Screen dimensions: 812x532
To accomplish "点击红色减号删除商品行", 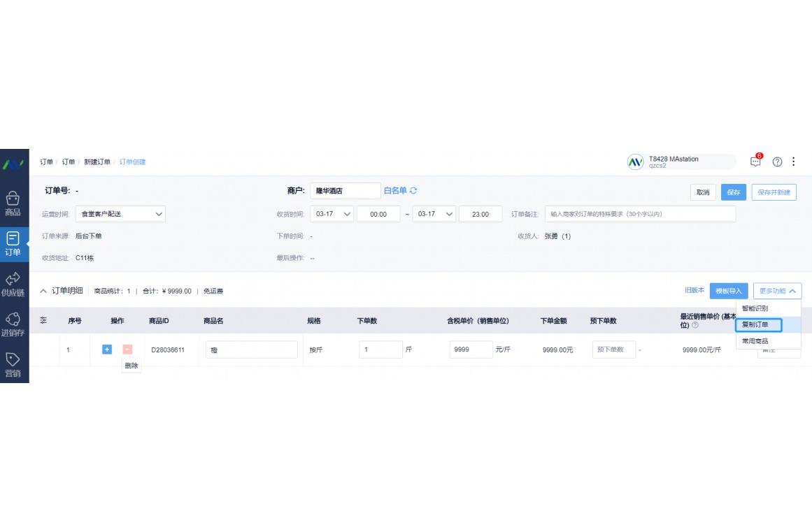I will click(x=126, y=350).
